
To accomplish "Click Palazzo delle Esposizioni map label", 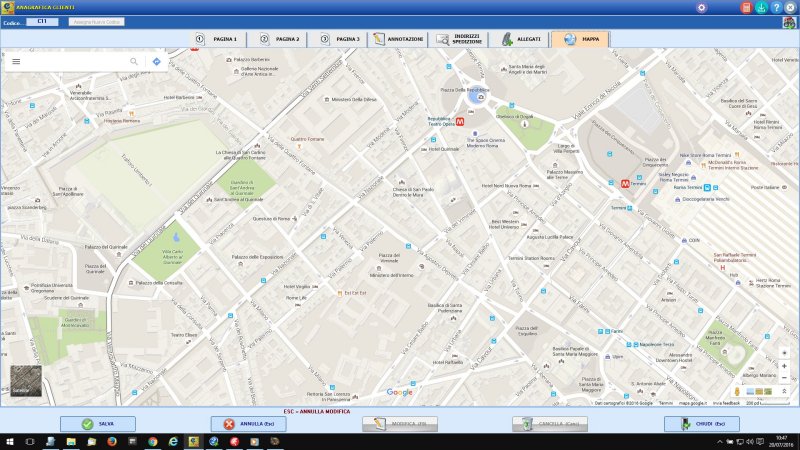I will click(x=257, y=257).
